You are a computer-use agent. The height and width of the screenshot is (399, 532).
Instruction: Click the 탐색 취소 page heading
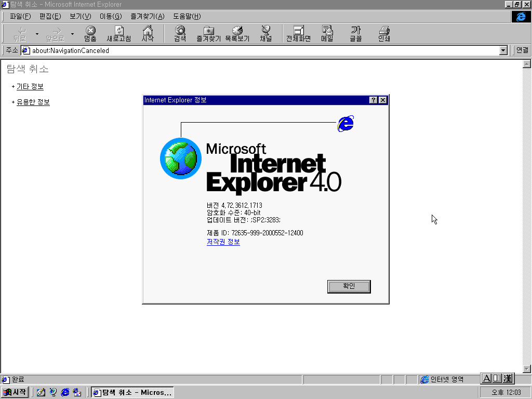28,69
